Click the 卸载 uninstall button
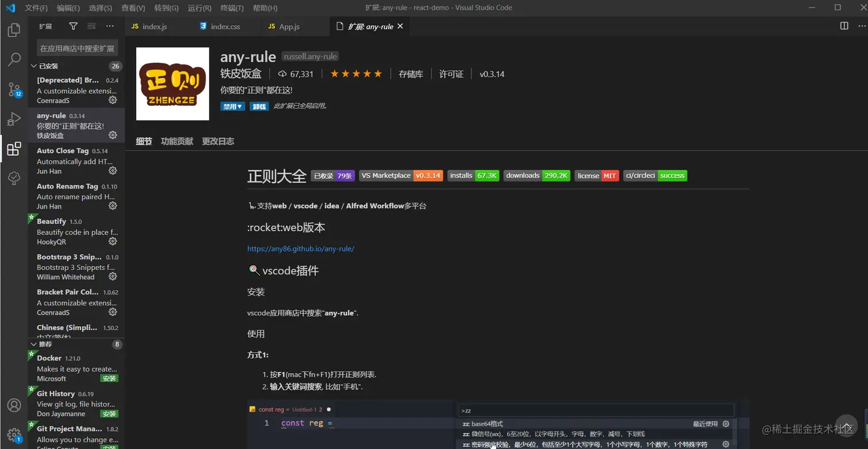Viewport: 868px width, 449px height. click(x=259, y=106)
